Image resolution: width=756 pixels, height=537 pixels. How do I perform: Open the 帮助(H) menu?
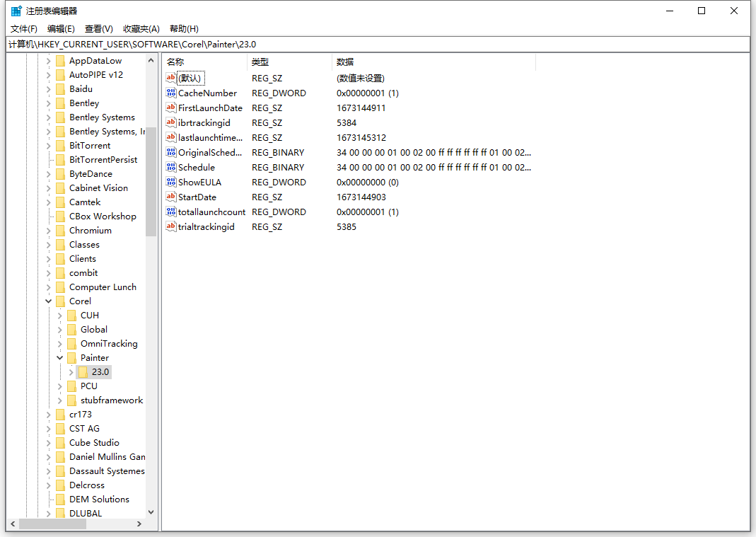coord(184,29)
